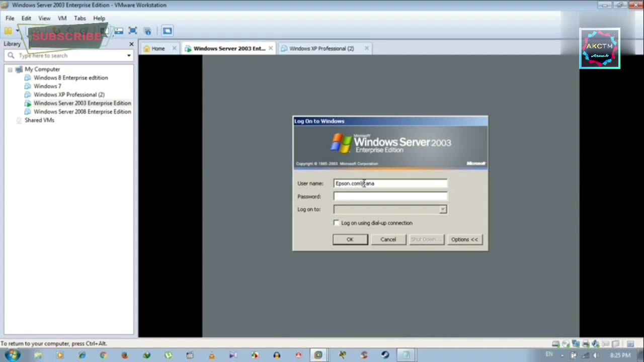The width and height of the screenshot is (644, 362).
Task: Click the User name field
Action: [x=390, y=184]
